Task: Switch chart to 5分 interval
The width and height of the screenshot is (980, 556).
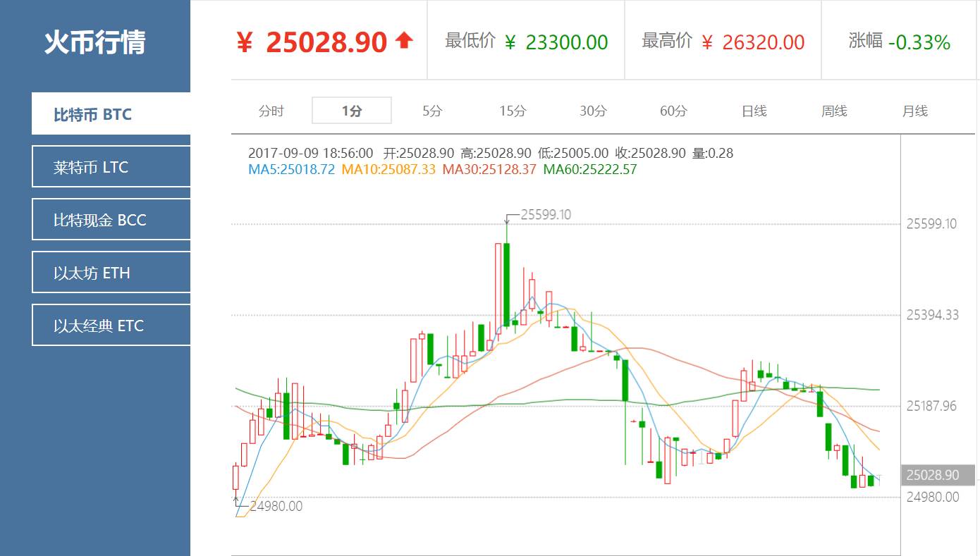Action: point(432,111)
